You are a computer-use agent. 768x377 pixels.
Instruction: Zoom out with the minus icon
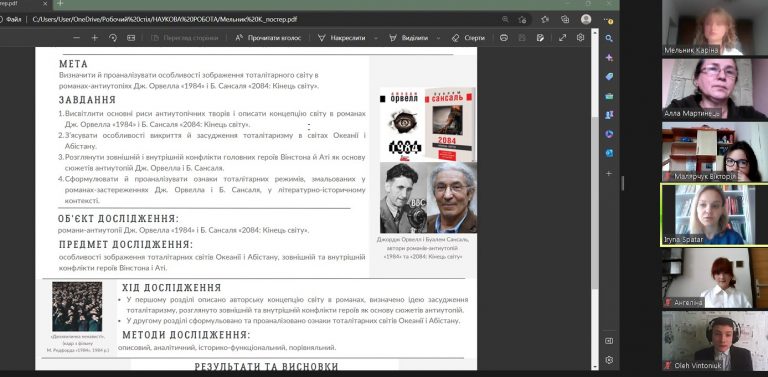[76, 38]
